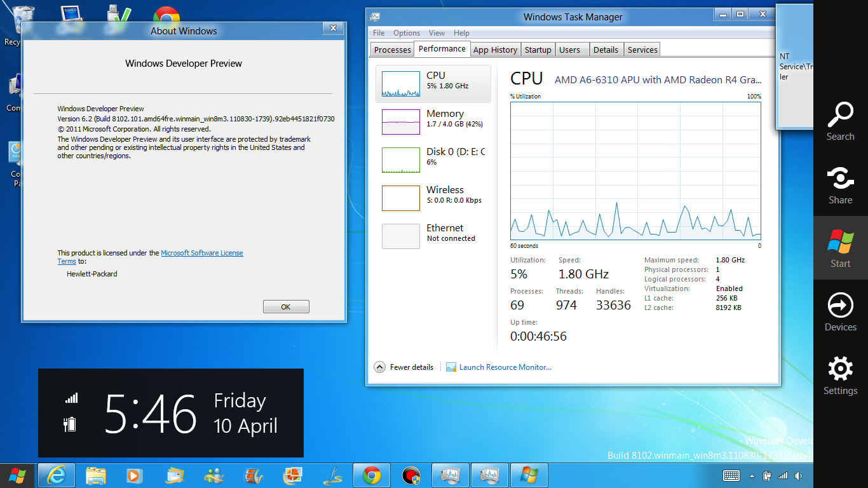Screen dimensions: 868x488
Task: Click the L2 cache value 8192 KB
Action: click(728, 308)
